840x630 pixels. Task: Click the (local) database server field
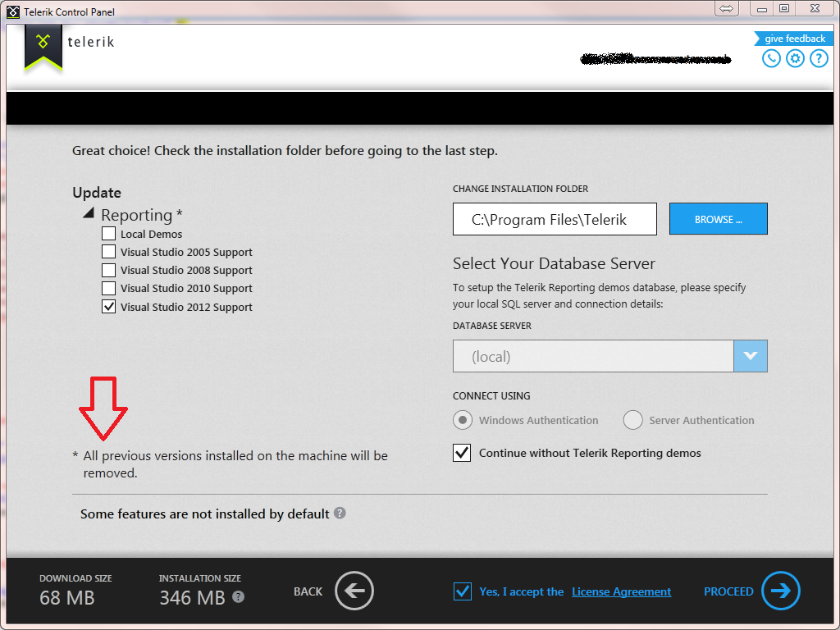pos(593,356)
